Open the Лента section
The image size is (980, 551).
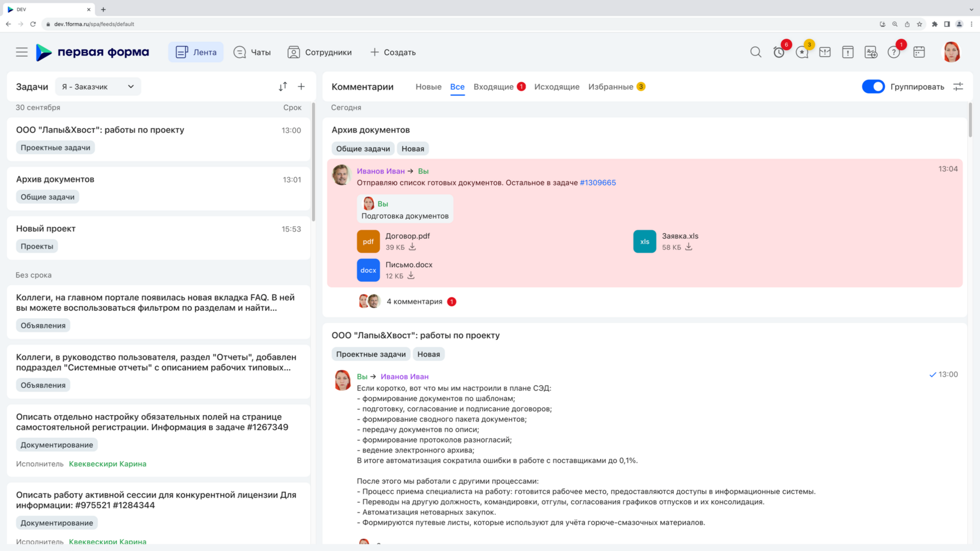(x=196, y=52)
